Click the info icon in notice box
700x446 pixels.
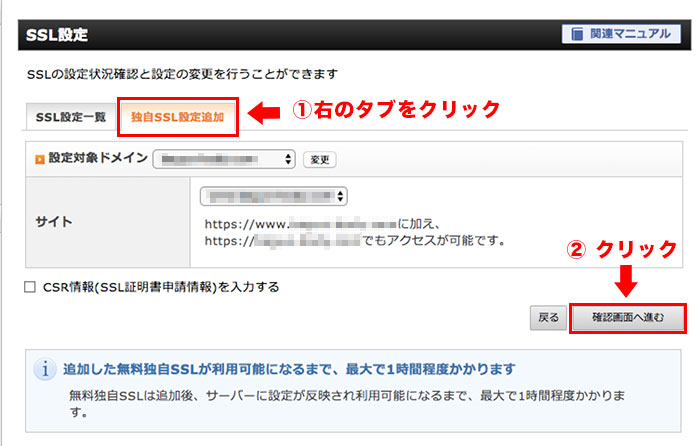tap(45, 370)
